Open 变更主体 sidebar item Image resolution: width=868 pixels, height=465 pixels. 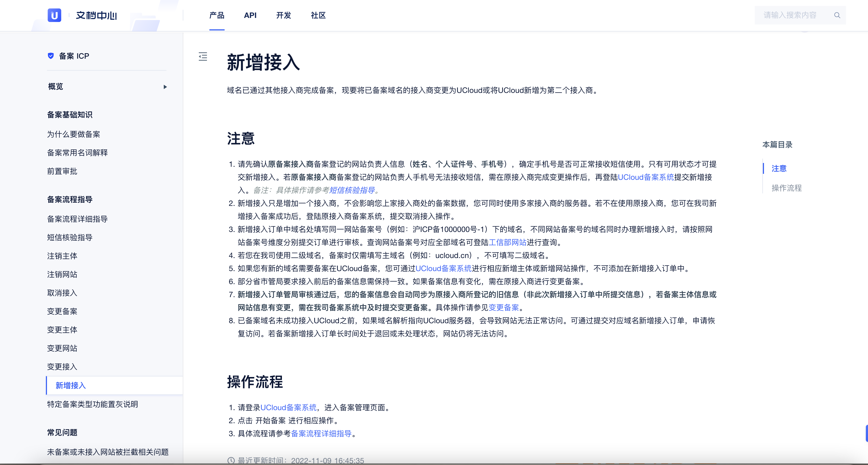tap(62, 330)
